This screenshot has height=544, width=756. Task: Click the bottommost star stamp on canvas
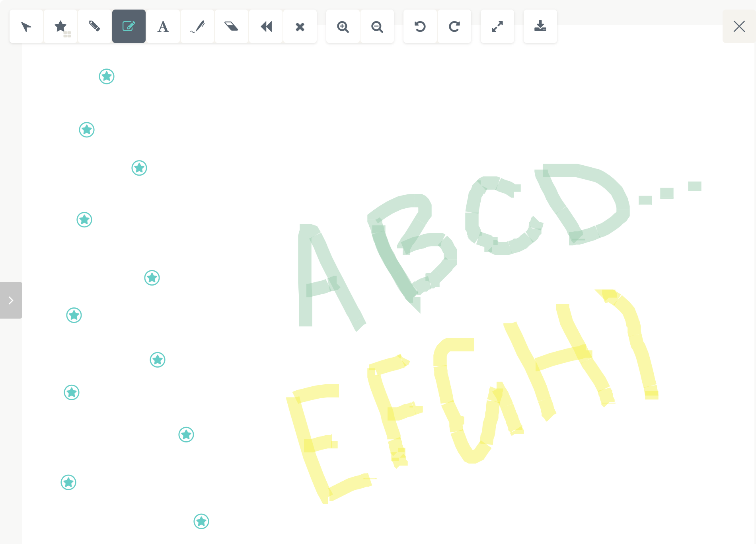pos(201,521)
